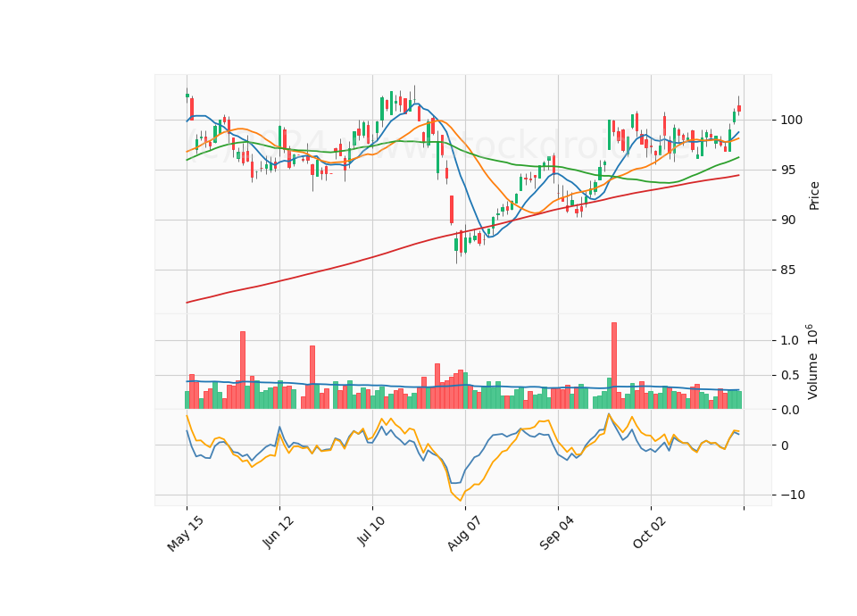Click the 85 price axis value

(788, 270)
